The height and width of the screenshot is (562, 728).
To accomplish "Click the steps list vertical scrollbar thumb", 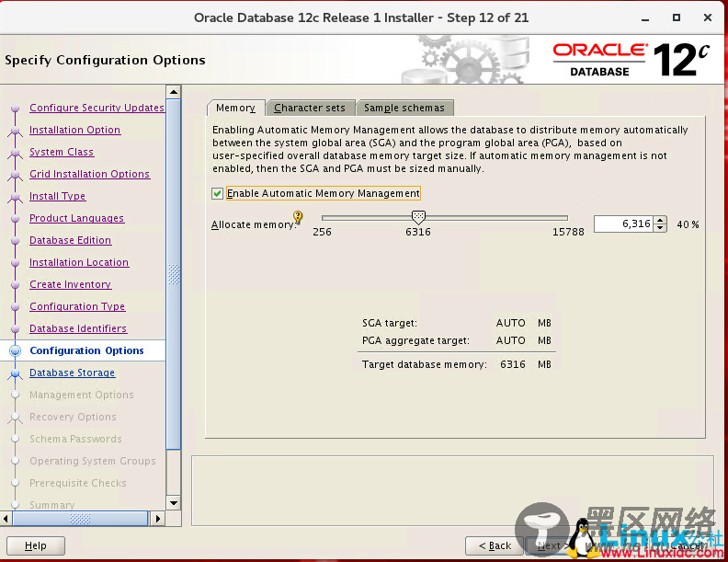I will pyautogui.click(x=174, y=274).
